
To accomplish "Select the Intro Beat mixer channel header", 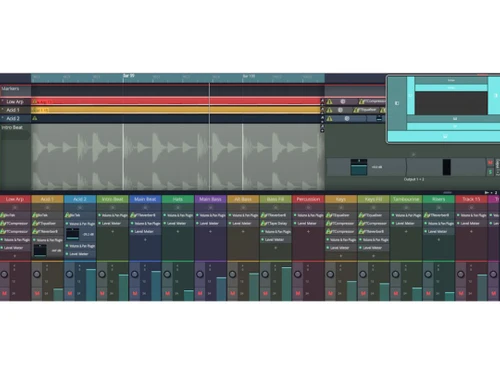I will (x=113, y=199).
